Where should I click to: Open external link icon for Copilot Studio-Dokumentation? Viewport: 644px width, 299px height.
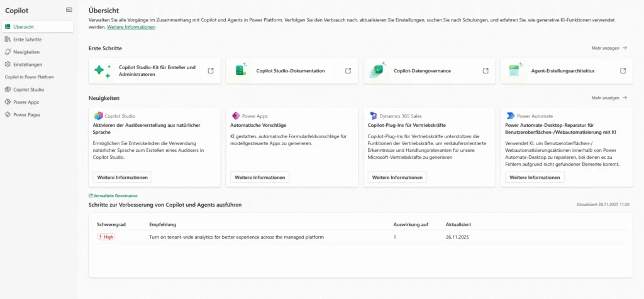[348, 71]
